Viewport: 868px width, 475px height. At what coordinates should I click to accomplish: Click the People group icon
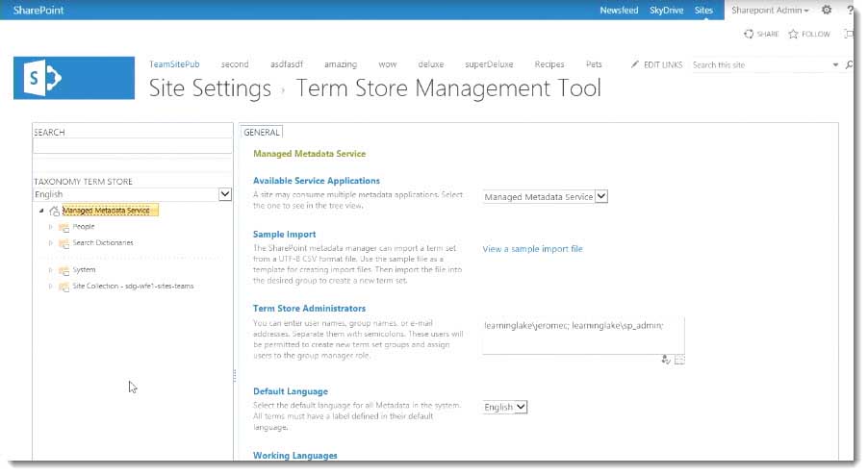[x=64, y=227]
